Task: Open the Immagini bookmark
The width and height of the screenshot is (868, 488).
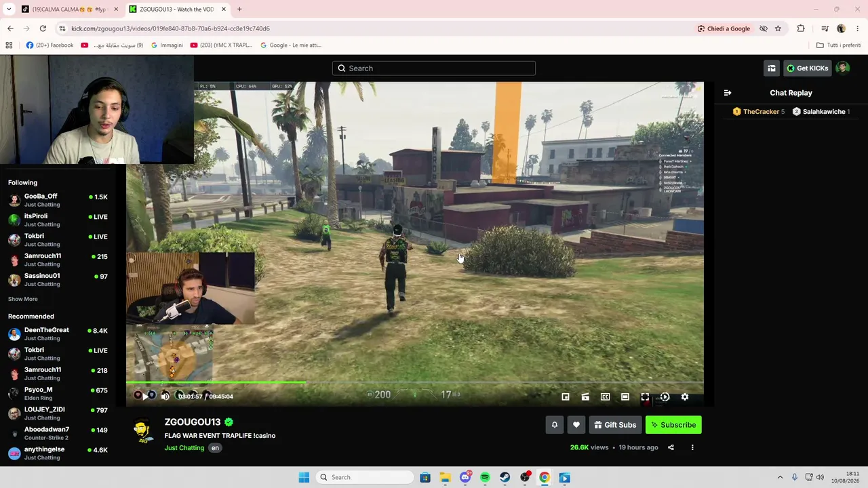Action: click(167, 45)
